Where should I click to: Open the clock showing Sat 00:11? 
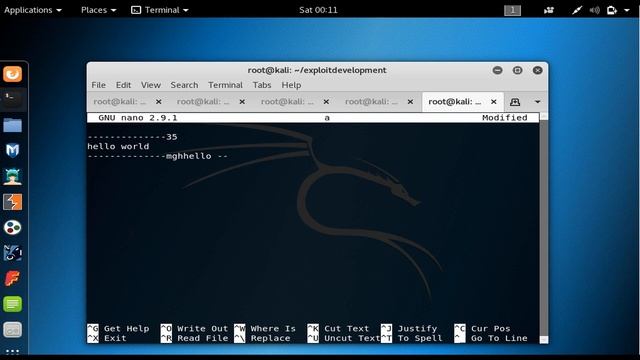point(318,10)
